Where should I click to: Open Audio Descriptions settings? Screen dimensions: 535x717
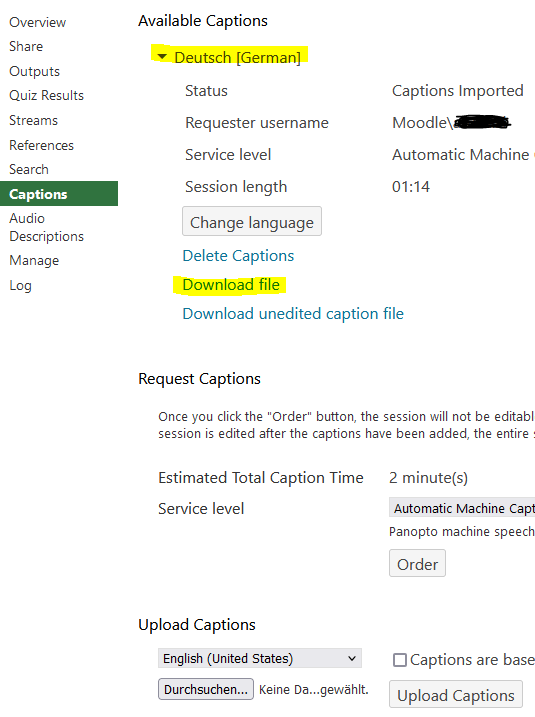coord(47,227)
